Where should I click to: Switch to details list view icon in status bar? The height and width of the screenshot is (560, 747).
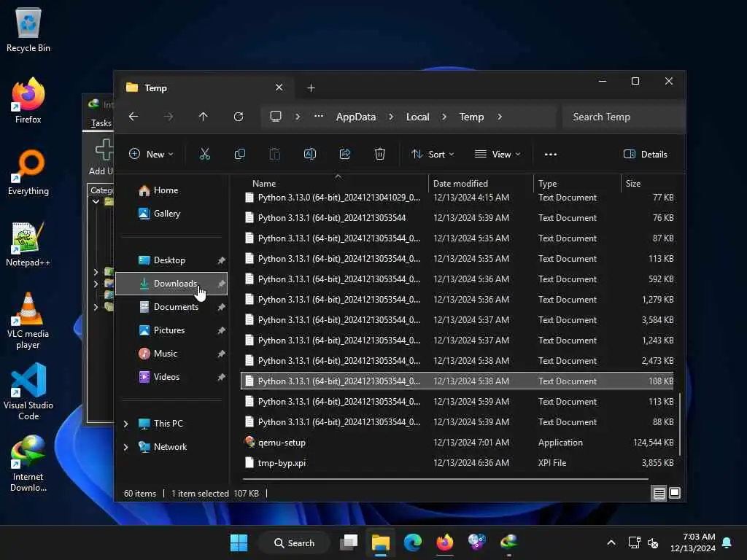(x=659, y=494)
